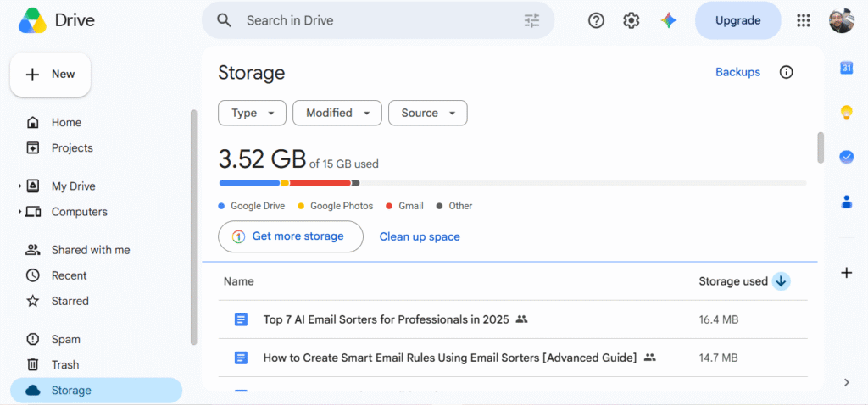Click the Search in Drive field
Viewport: 868px width, 405px height.
(378, 20)
